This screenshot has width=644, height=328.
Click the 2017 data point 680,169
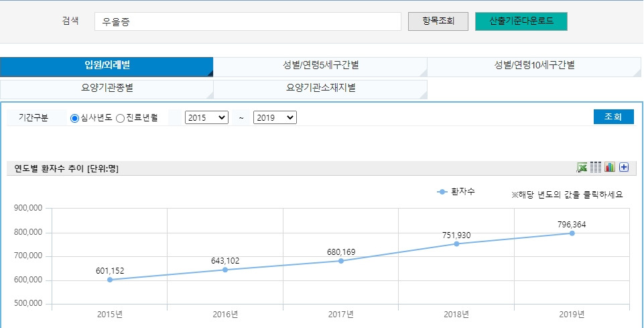pos(341,261)
